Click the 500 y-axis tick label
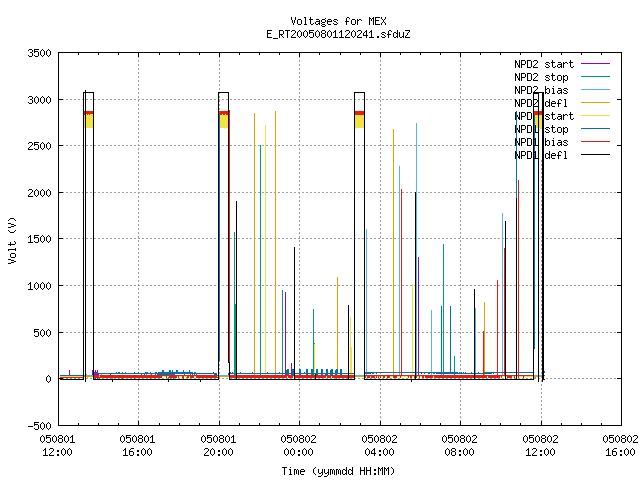 click(43, 333)
